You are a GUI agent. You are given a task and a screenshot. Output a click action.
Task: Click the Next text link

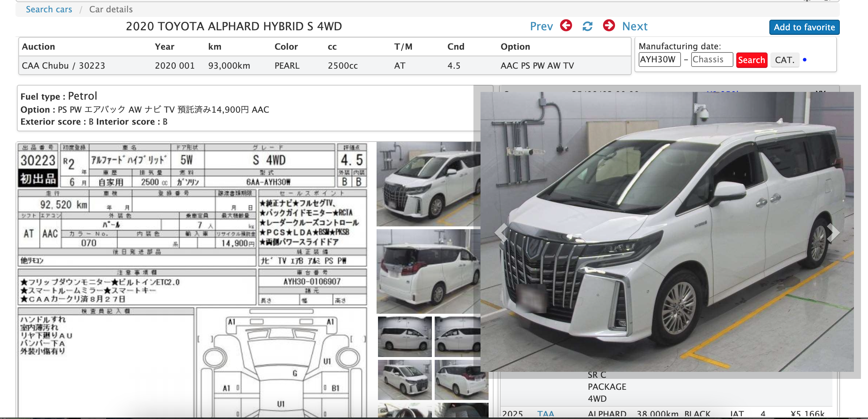[x=634, y=26]
